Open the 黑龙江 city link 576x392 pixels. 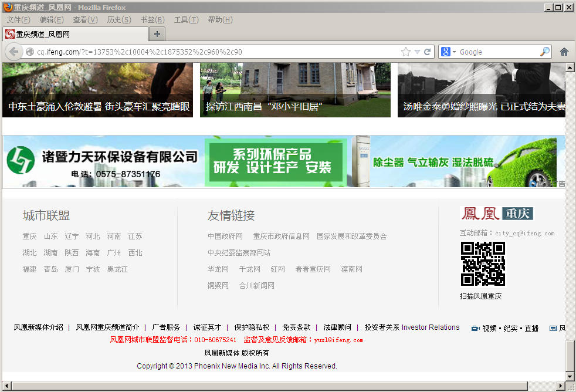pos(117,269)
